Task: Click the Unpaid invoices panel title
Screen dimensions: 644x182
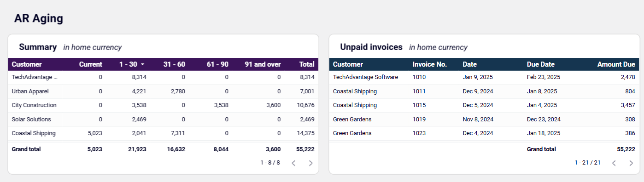Action: click(371, 47)
